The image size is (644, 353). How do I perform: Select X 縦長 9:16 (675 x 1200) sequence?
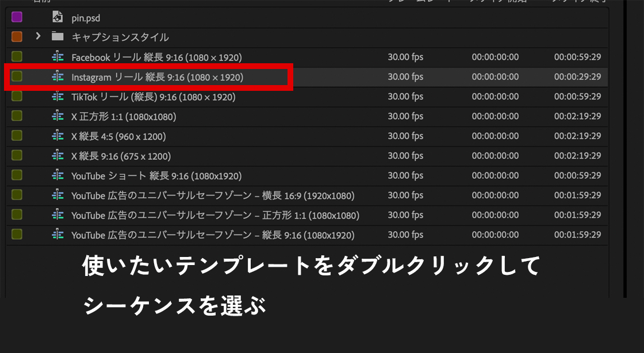coord(121,156)
